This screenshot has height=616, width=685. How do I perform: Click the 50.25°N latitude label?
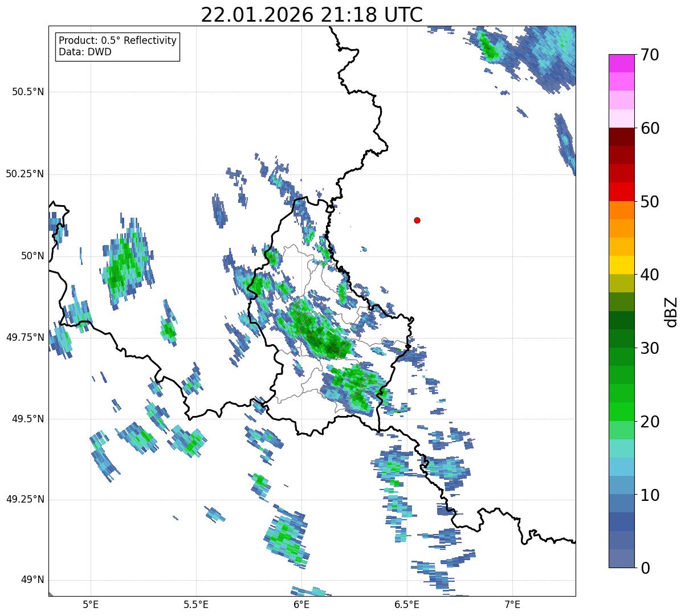[x=25, y=174]
